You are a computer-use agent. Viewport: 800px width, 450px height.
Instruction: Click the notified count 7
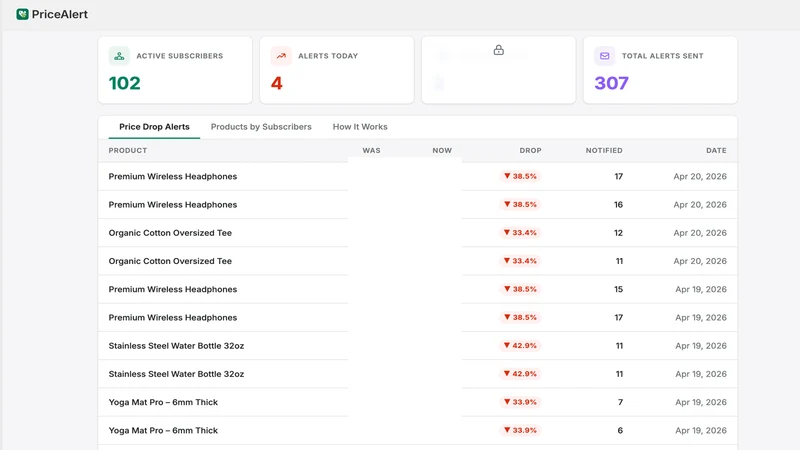click(x=620, y=402)
